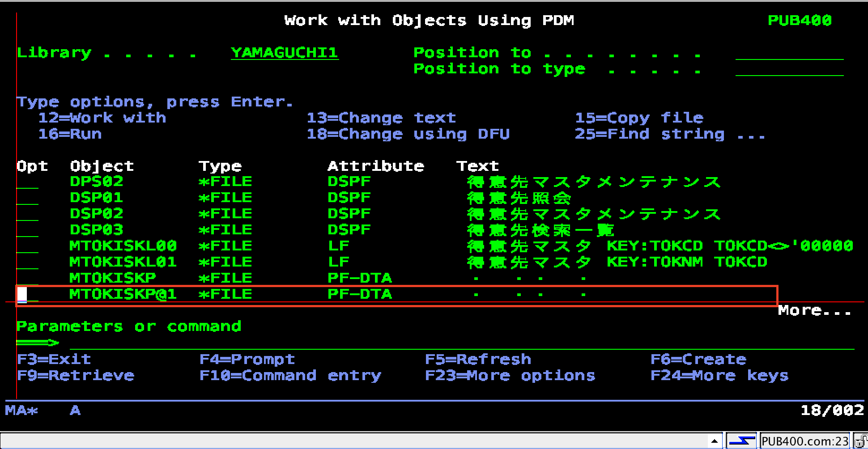Click F3=Exit function key label

[54, 359]
